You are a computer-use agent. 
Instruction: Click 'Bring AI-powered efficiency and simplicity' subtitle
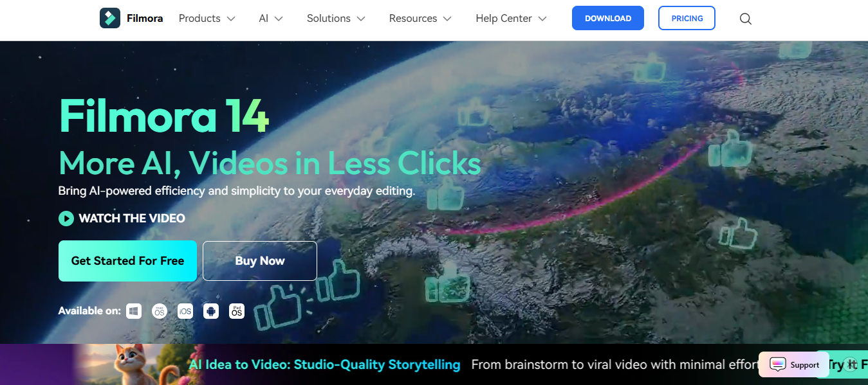(237, 191)
